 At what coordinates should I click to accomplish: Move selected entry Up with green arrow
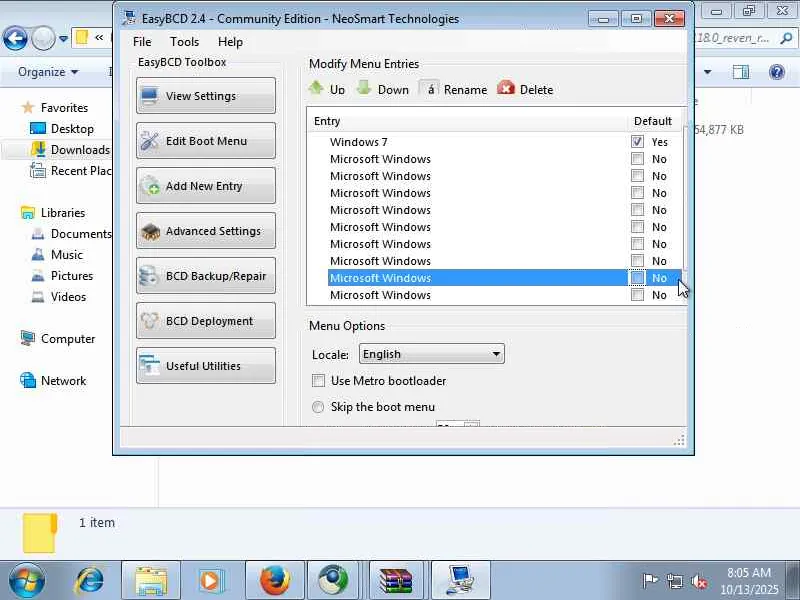[x=316, y=88]
